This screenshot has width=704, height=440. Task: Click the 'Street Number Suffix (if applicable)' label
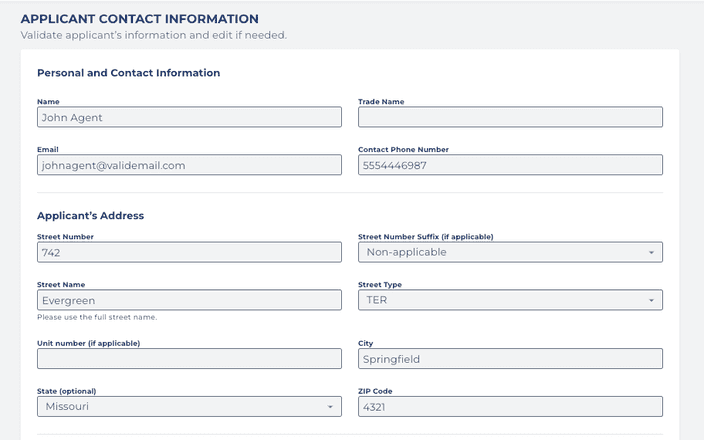click(x=426, y=237)
